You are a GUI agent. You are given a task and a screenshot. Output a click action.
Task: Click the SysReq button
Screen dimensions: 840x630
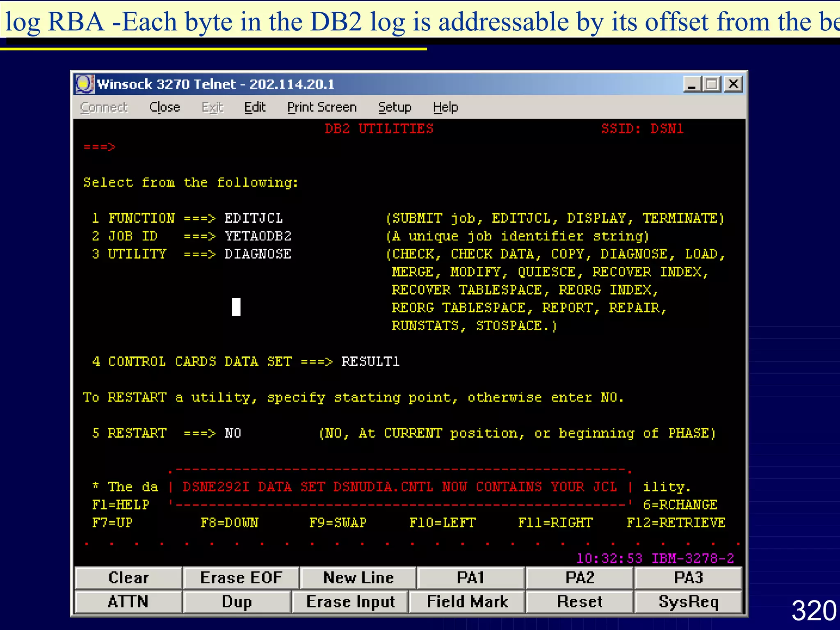pos(688,602)
